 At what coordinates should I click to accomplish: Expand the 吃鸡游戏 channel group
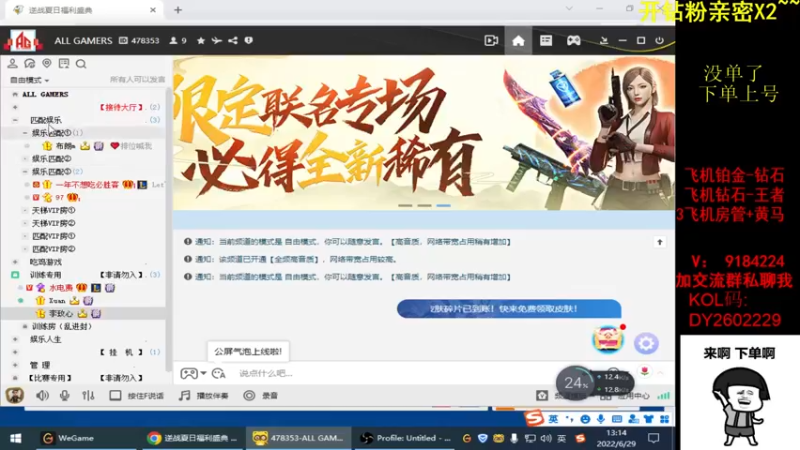[15, 262]
